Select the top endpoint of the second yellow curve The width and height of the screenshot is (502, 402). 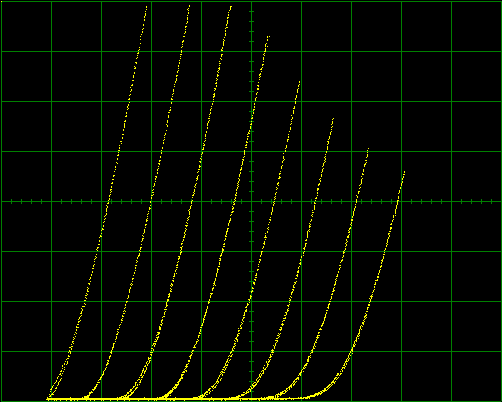(x=189, y=6)
